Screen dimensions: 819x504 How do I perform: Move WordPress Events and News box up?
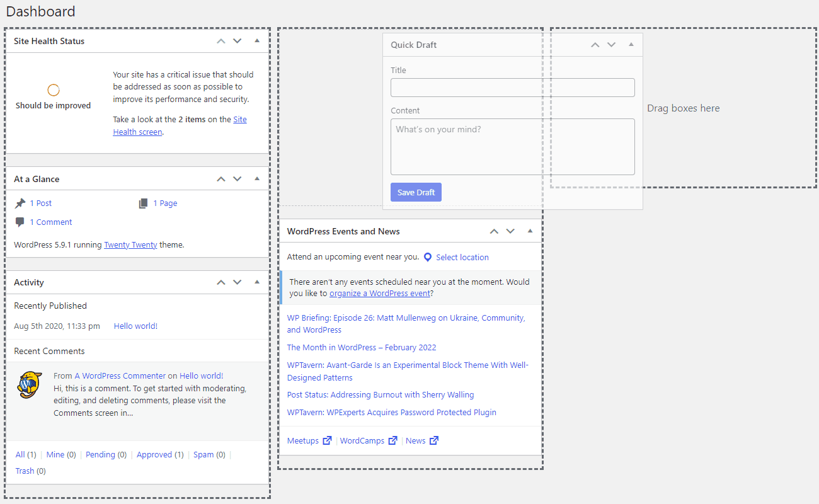pyautogui.click(x=494, y=231)
